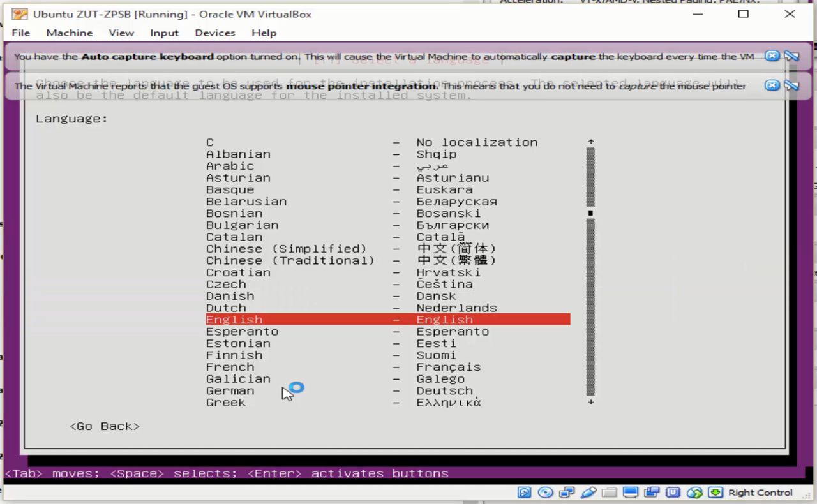Click the keyboard capture green arrow icon
Viewport: 817px width, 504px height.
tap(716, 493)
